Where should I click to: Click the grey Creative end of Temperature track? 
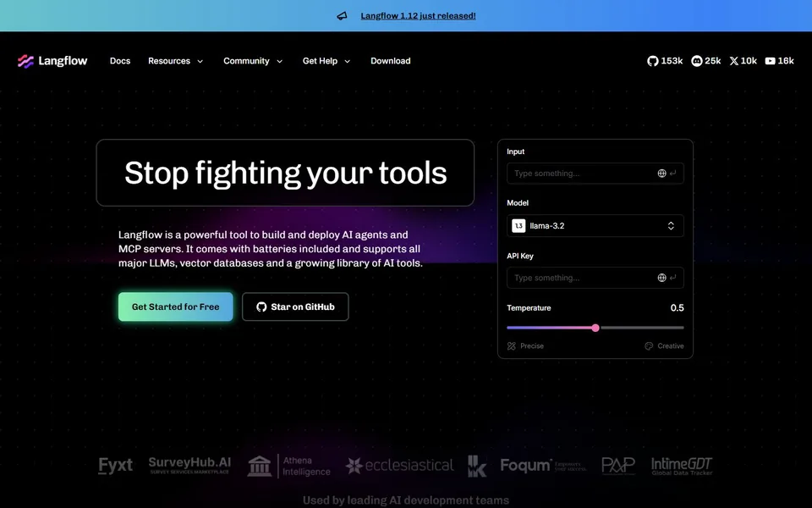[642, 328]
